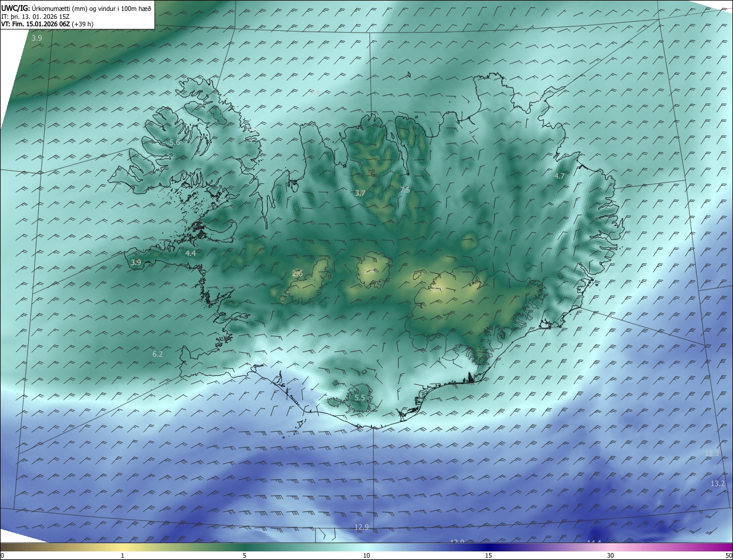Click the '5' label on the color scale
The width and height of the screenshot is (733, 560).
(244, 555)
